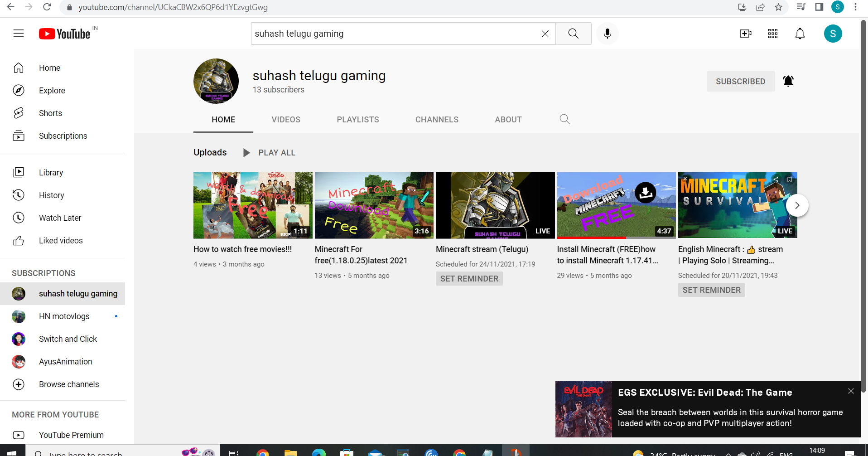868x456 pixels.
Task: Open the Create video icon
Action: pos(746,34)
